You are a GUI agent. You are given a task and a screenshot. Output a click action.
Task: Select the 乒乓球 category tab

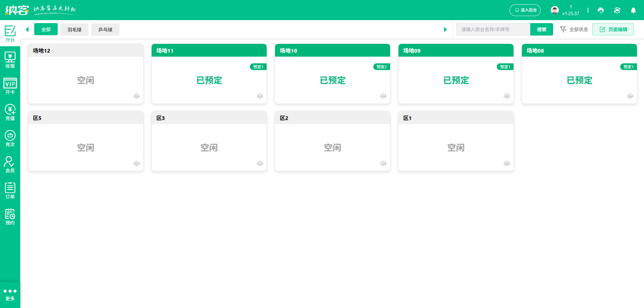pos(105,29)
